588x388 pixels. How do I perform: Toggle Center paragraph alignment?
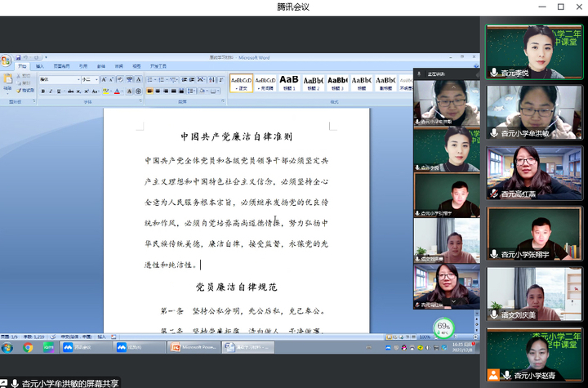click(x=158, y=91)
